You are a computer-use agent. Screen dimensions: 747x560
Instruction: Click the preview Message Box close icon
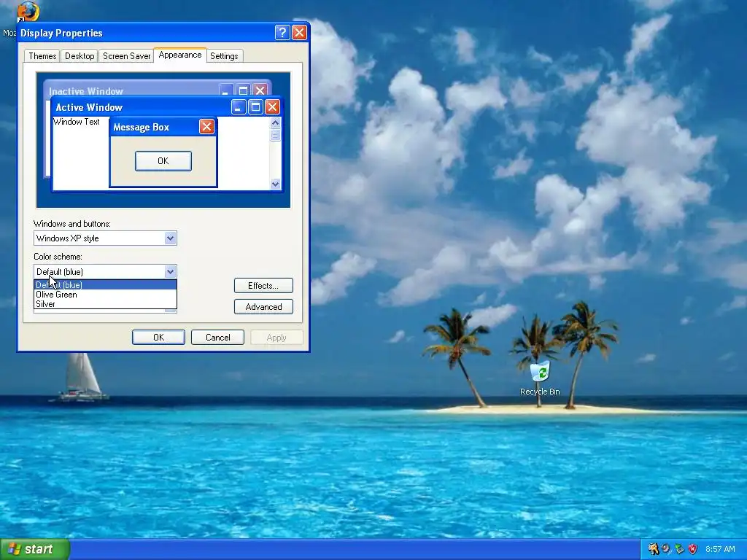[x=206, y=127]
